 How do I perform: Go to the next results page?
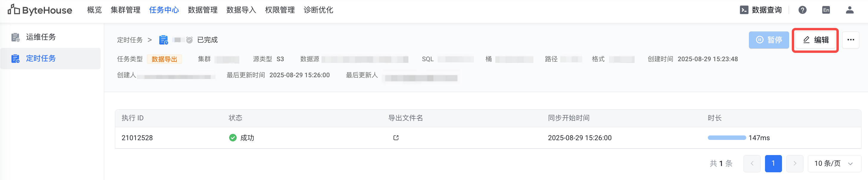click(x=794, y=163)
